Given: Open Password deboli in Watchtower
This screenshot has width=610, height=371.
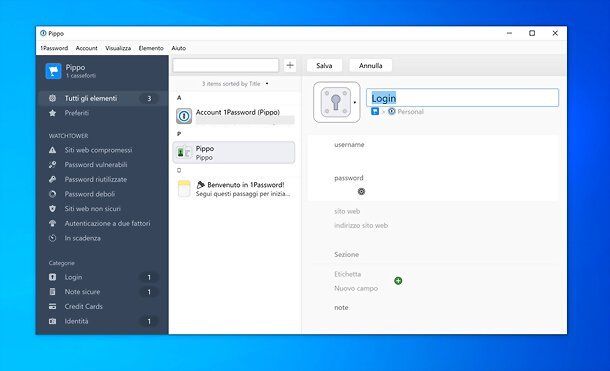Looking at the screenshot, I should click(102, 194).
